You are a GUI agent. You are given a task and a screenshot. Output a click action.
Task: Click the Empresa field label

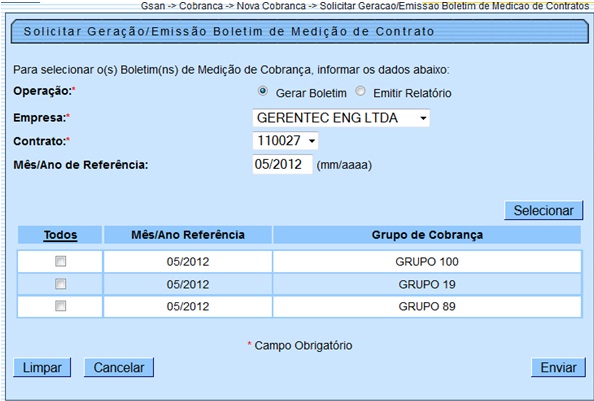click(42, 118)
